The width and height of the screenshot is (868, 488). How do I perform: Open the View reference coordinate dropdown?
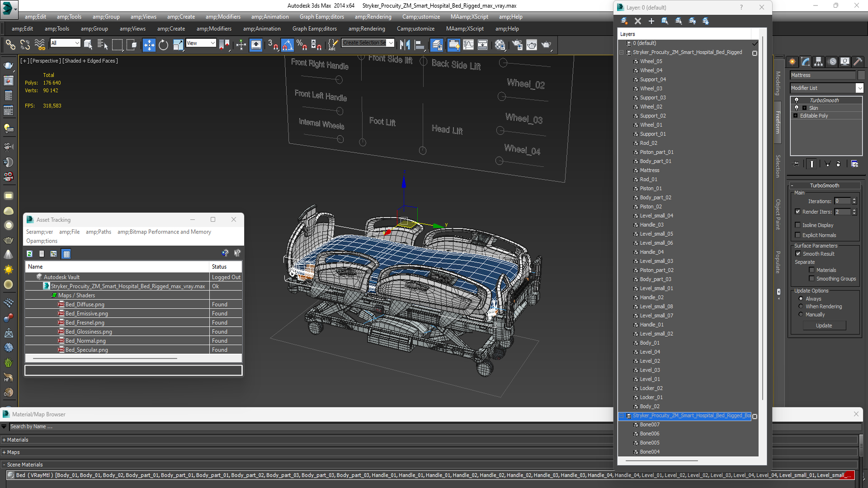[x=201, y=43]
